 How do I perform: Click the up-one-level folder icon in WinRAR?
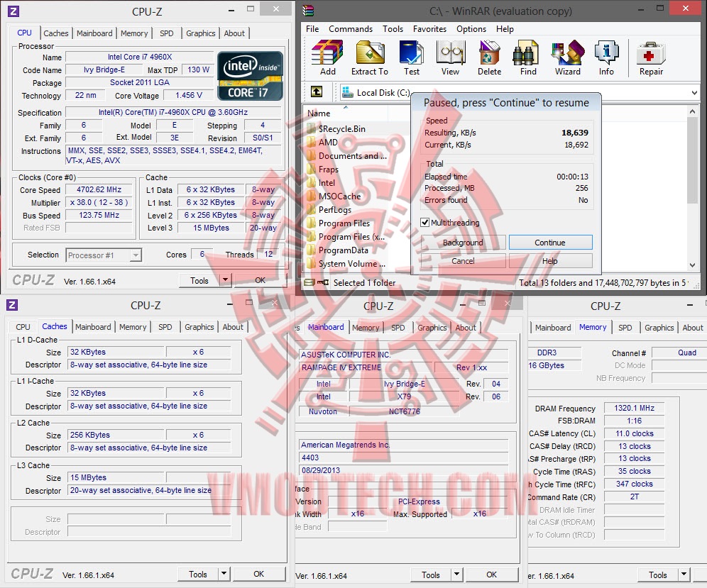tap(317, 92)
